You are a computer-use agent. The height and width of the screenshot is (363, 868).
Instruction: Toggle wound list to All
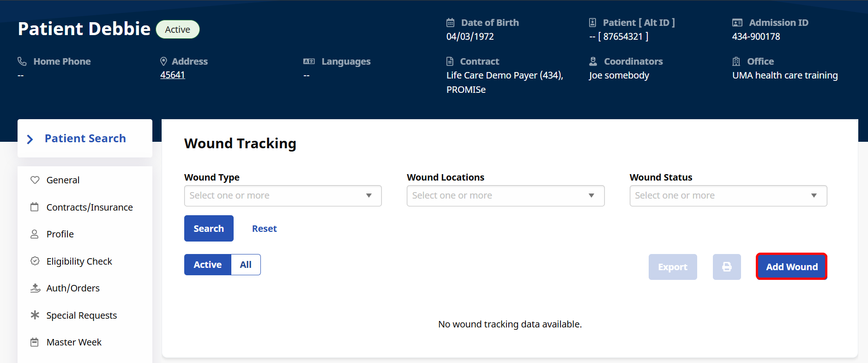(x=246, y=265)
